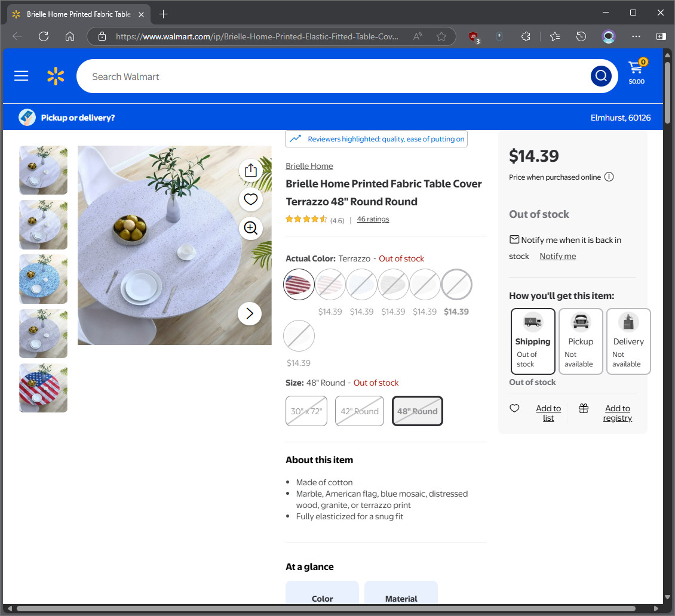Click the star rating icons
The image size is (675, 616).
tap(306, 219)
